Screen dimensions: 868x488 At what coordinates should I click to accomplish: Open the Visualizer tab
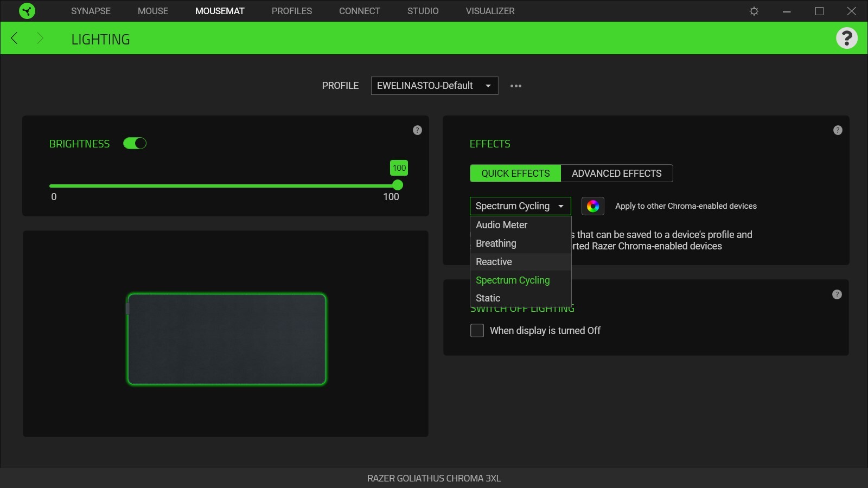(x=490, y=11)
